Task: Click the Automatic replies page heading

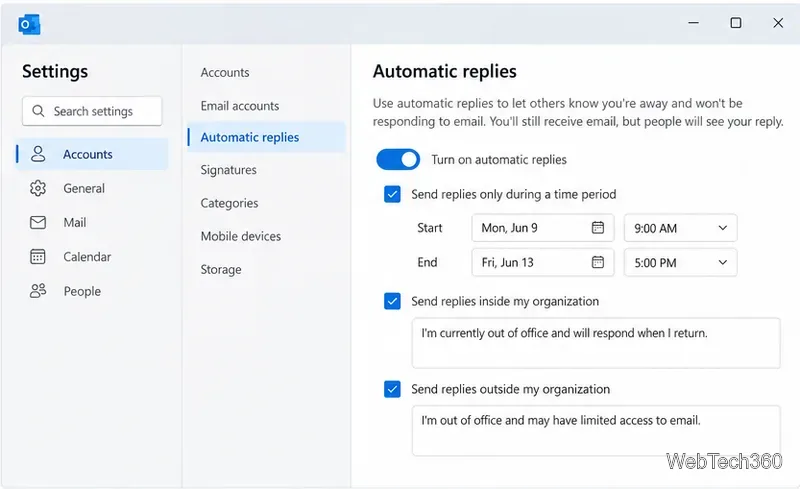Action: (444, 71)
